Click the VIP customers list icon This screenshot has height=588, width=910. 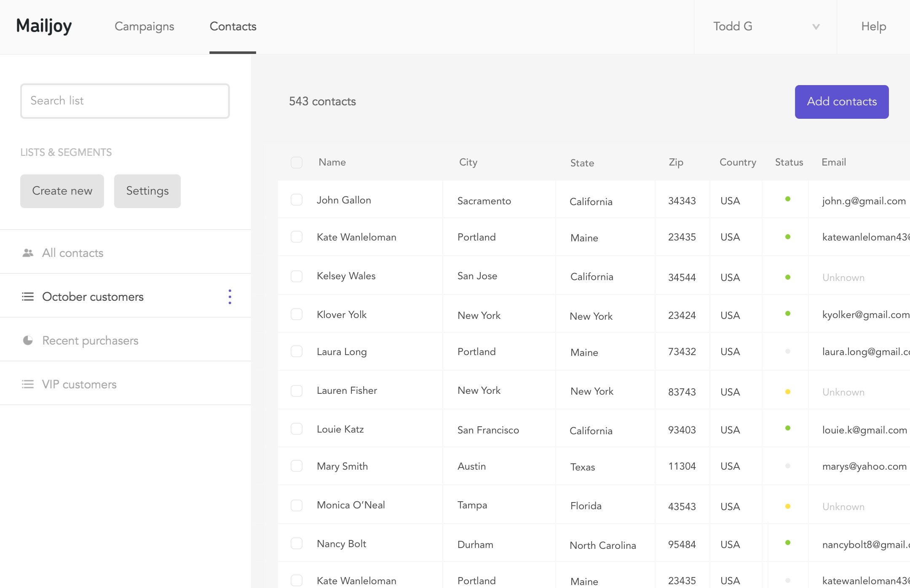[x=27, y=384]
